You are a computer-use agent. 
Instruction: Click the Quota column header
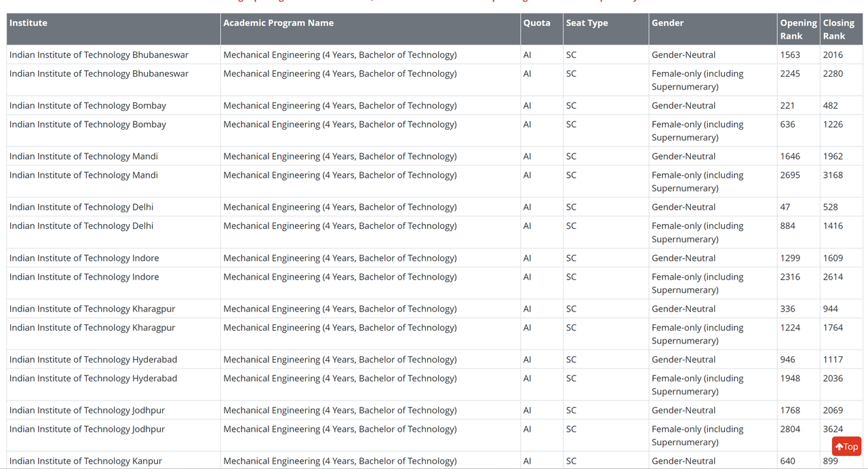(x=542, y=29)
